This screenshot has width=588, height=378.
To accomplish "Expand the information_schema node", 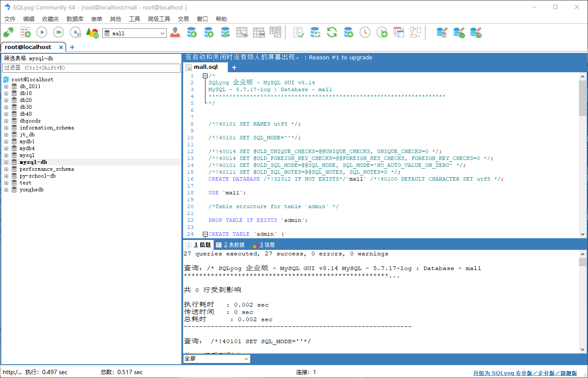I will point(6,128).
